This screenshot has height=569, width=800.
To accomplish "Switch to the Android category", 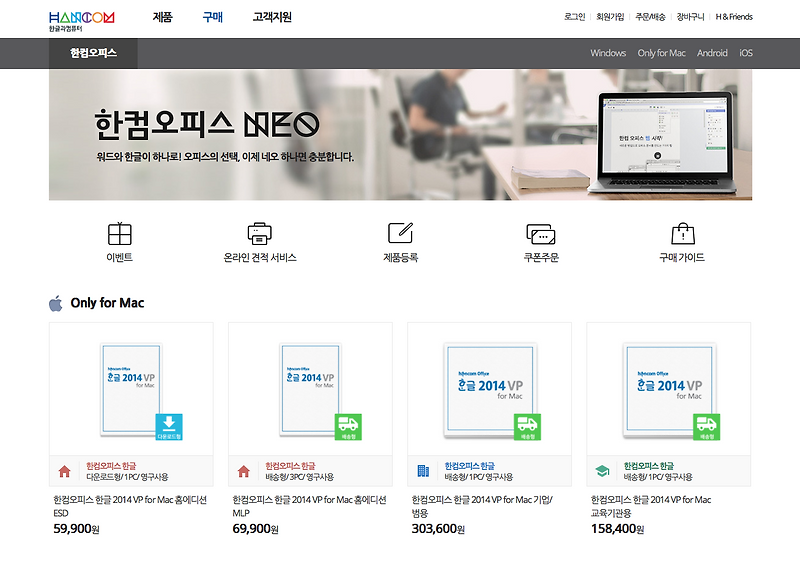I will click(x=712, y=53).
